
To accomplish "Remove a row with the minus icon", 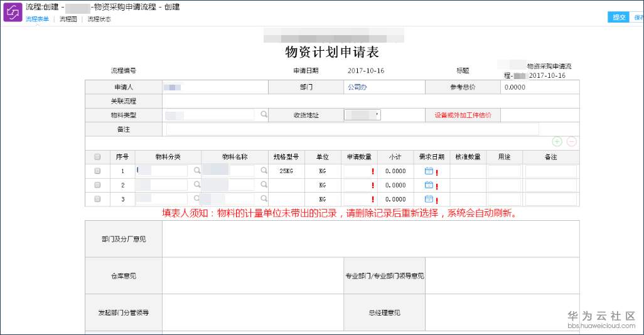I will click(x=572, y=142).
